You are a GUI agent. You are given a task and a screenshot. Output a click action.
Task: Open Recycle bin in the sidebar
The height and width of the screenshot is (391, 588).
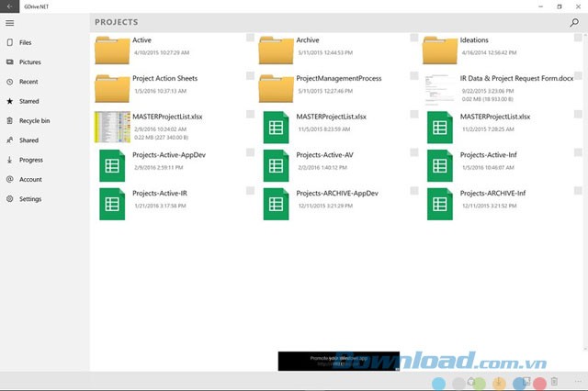tap(45, 120)
